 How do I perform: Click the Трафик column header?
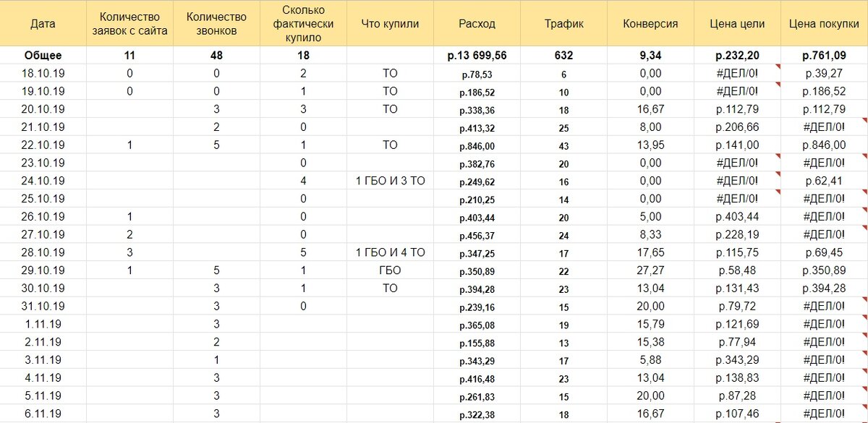pyautogui.click(x=566, y=22)
